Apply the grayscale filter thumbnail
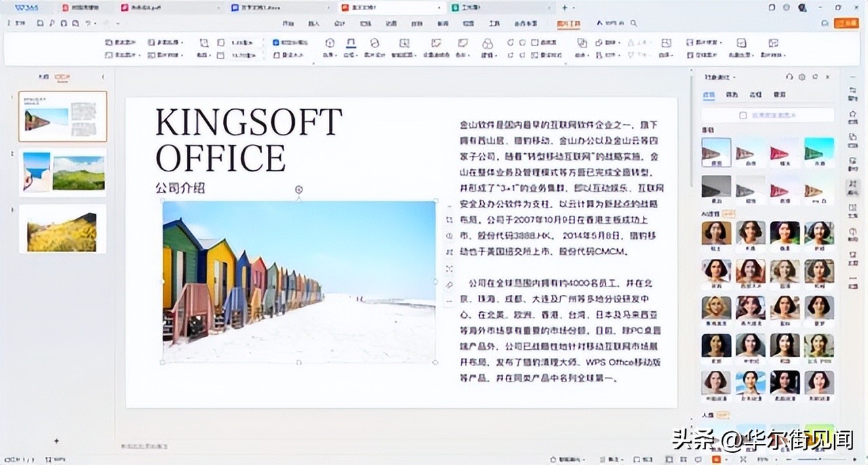Viewport: 868px width, 465px height. (716, 190)
